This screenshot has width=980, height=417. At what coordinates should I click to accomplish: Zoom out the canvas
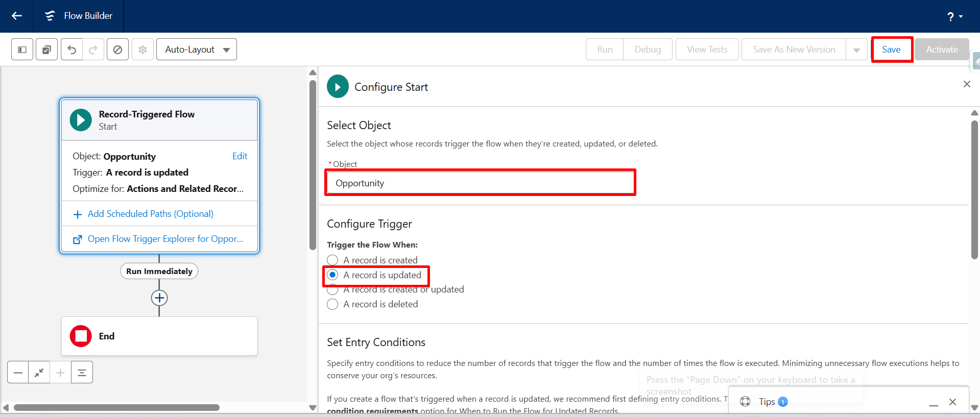(x=18, y=373)
